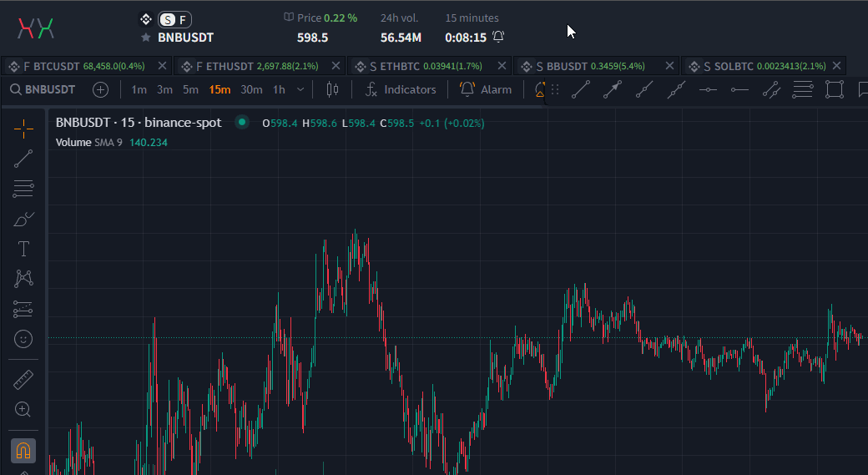Click the BNBUSDT symbol name in header

186,38
